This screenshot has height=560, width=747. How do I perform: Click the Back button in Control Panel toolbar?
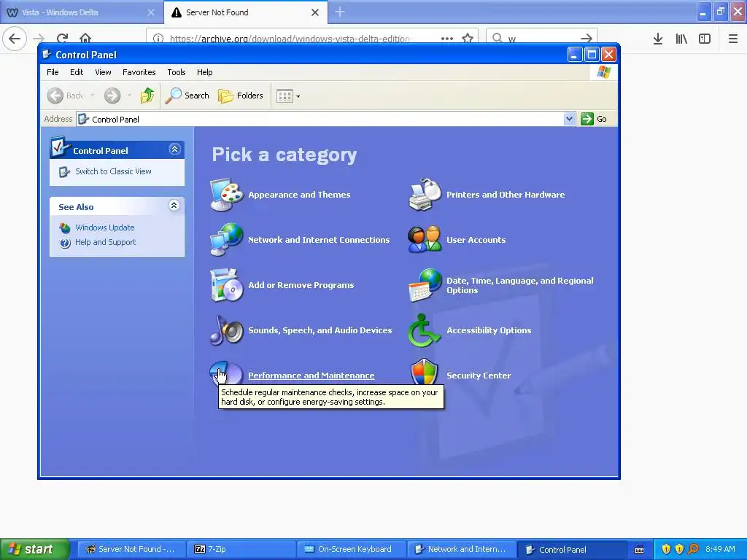point(65,96)
